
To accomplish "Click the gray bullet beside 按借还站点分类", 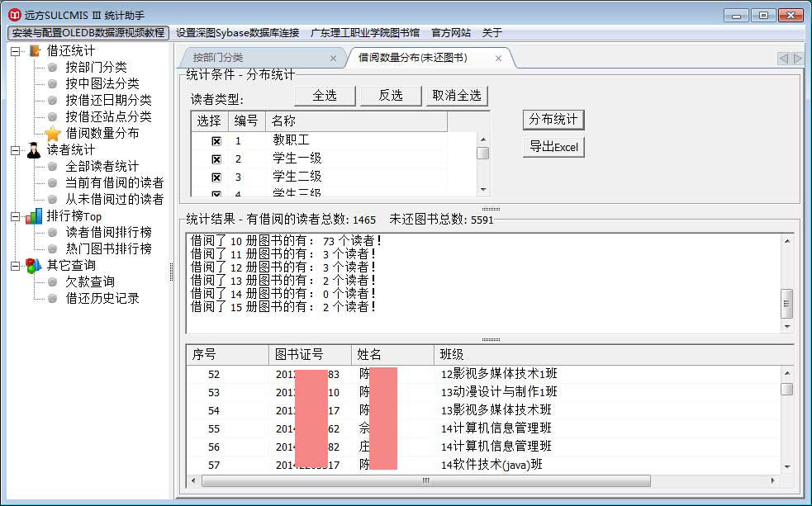I will (x=52, y=117).
